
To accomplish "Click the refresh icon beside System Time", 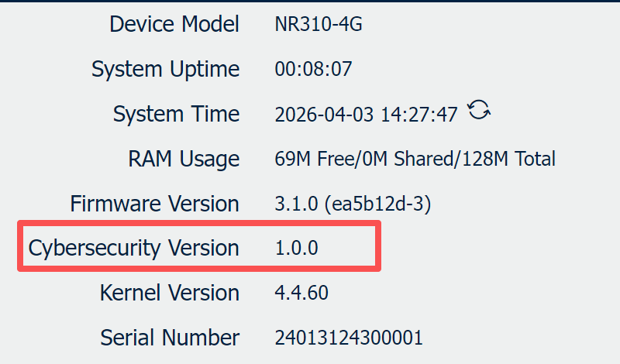I will click(479, 110).
